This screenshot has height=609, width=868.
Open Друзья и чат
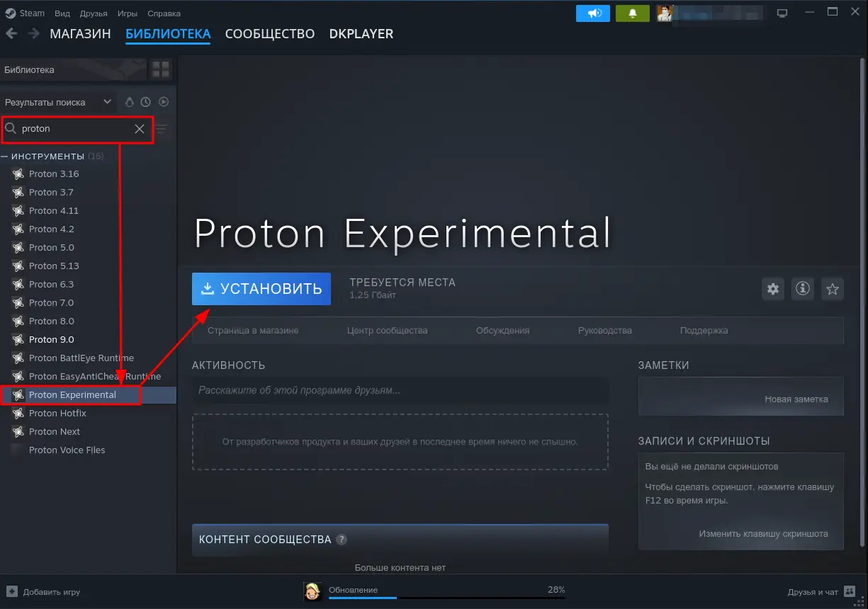click(x=813, y=592)
